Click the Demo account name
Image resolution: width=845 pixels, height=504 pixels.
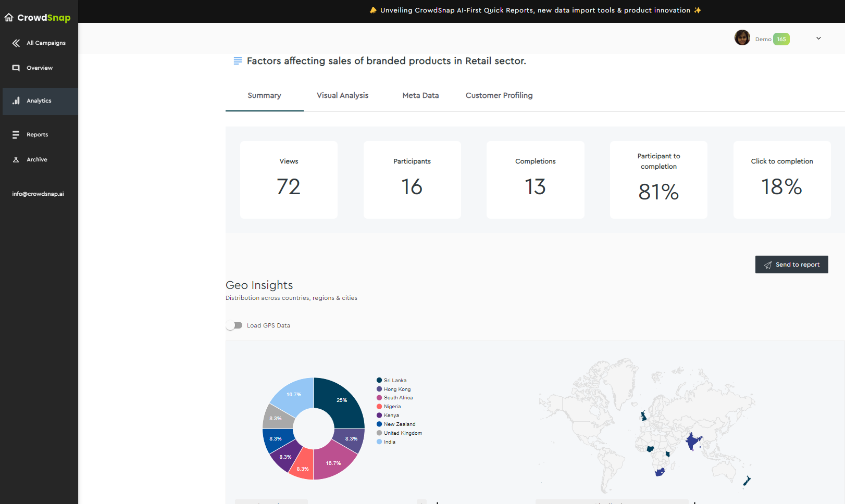(x=763, y=40)
